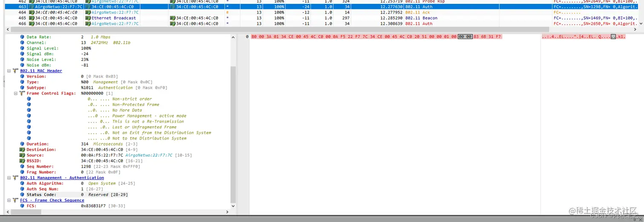644x222 pixels.
Task: Select 'Not to the Distribution System' flag
Action: [x=137, y=138]
